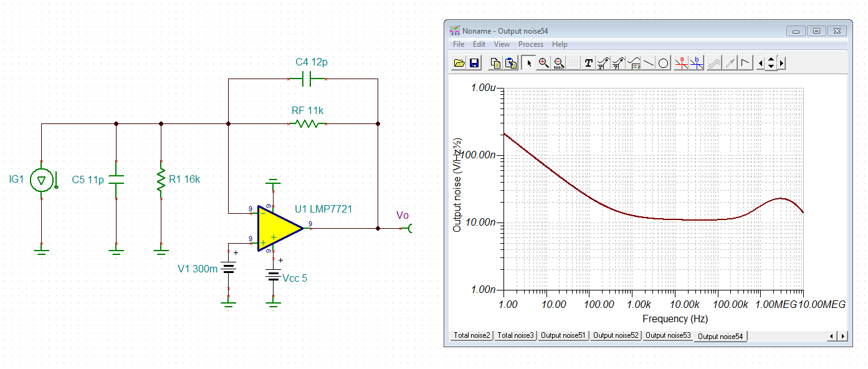Toggle the grid display icon
Image resolution: width=868 pixels, height=369 pixels.
pos(573,62)
